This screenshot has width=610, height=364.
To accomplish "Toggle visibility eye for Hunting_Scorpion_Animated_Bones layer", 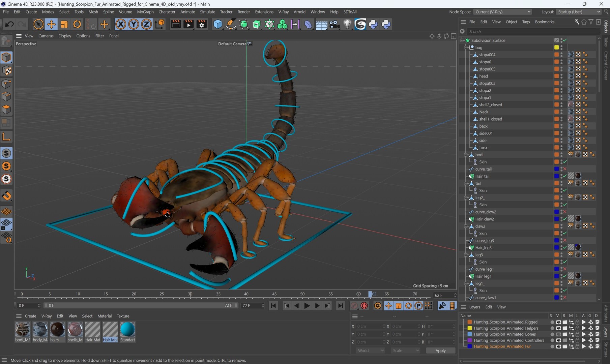I will coord(558,334).
